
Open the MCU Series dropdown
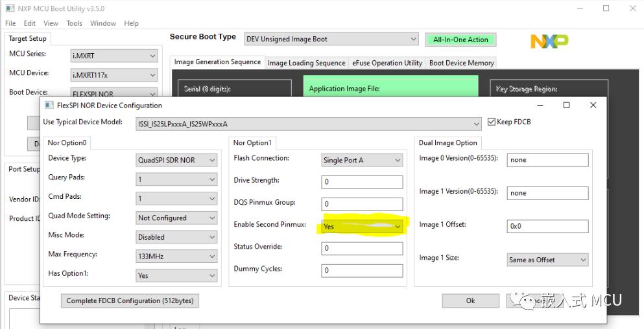[114, 56]
